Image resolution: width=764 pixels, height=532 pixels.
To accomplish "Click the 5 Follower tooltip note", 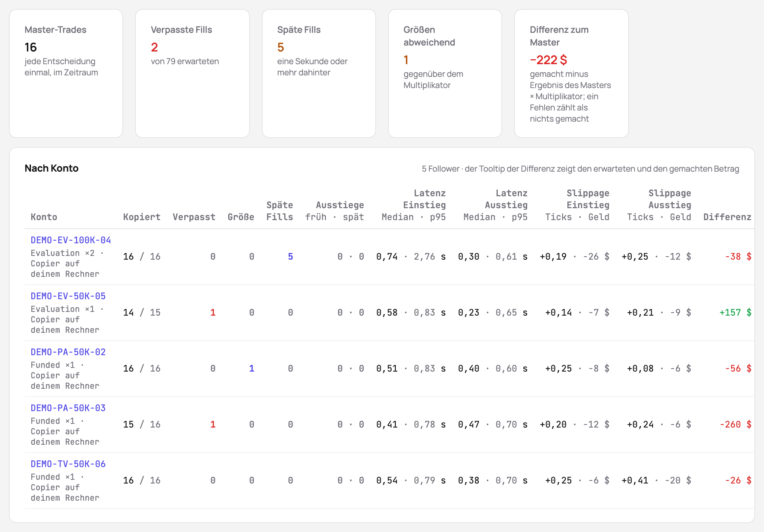I will (x=580, y=169).
